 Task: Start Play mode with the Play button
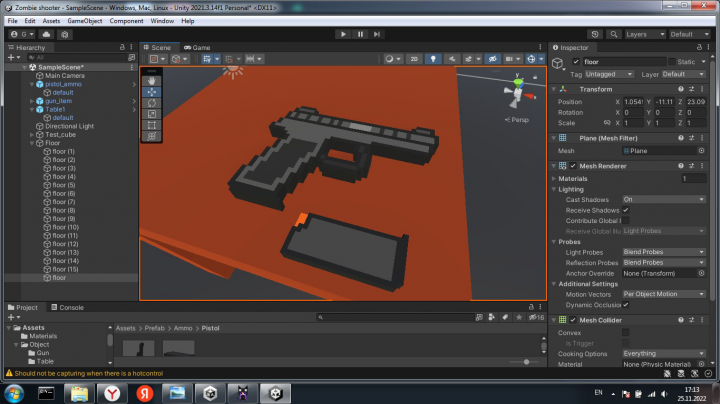point(343,34)
